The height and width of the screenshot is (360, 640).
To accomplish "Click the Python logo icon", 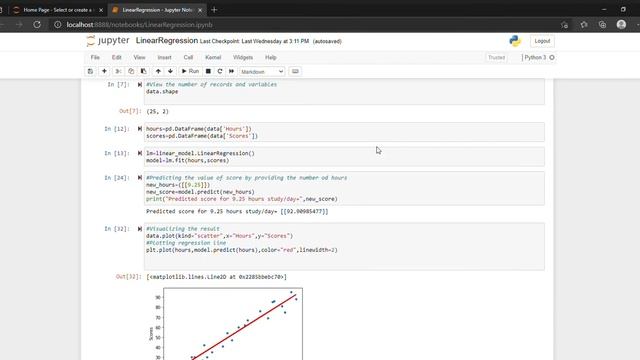I will coord(515,41).
